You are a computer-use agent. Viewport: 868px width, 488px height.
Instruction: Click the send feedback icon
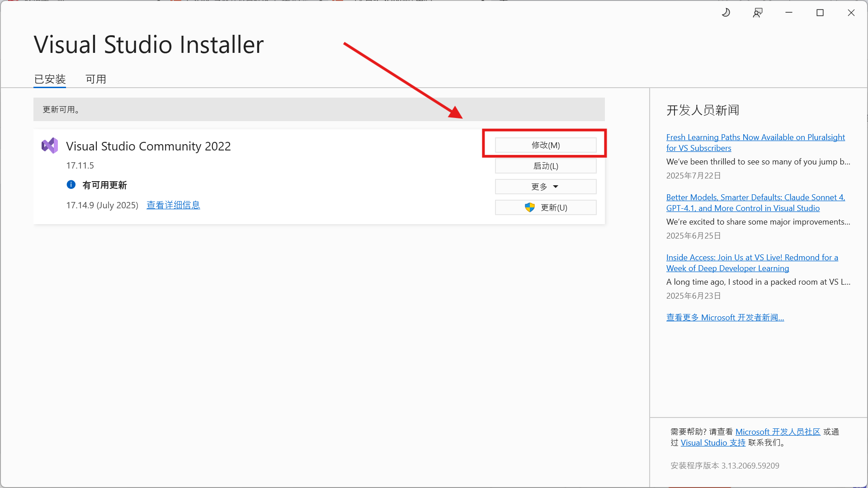(758, 13)
